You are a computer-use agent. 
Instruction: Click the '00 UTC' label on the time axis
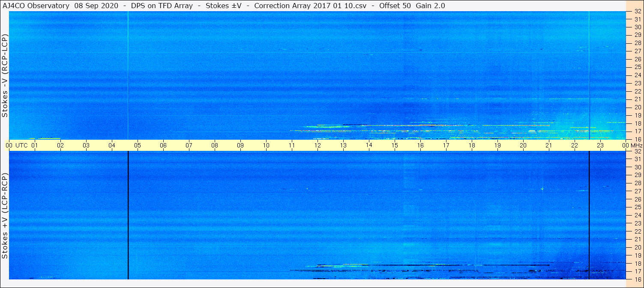point(16,145)
